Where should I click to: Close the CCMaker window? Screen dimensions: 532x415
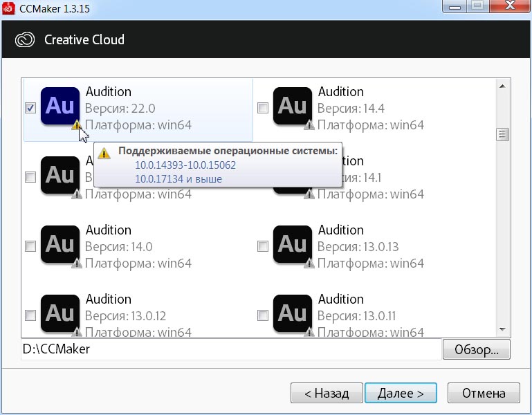point(510,6)
